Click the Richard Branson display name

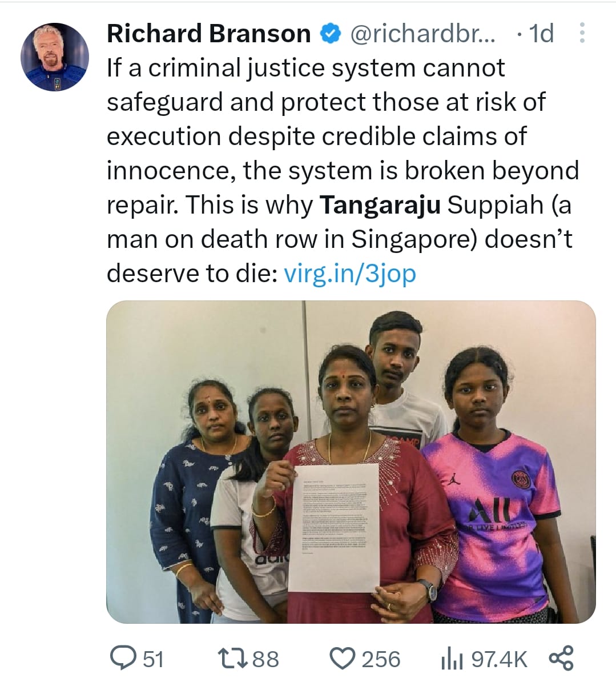(x=208, y=34)
